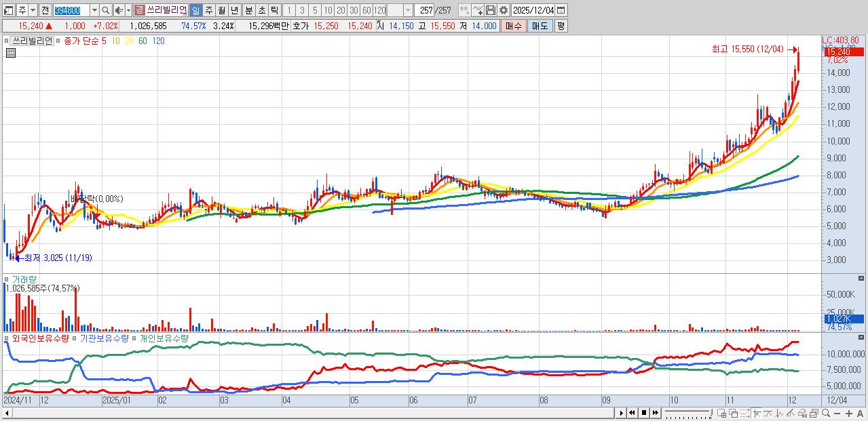Click the grid table icon under the legend
868x421 pixels.
[x=10, y=53]
